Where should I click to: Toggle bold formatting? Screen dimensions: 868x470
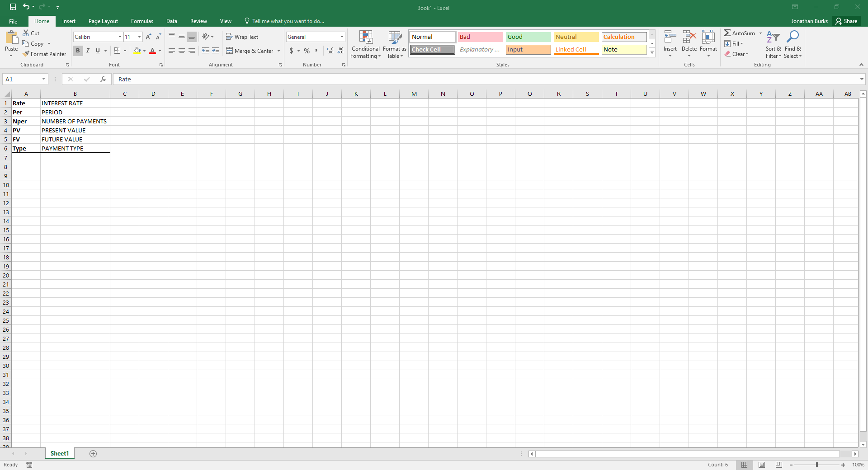click(x=78, y=51)
